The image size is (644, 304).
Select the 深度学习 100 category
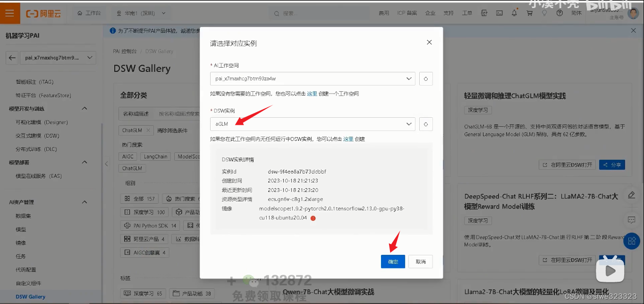point(144,212)
